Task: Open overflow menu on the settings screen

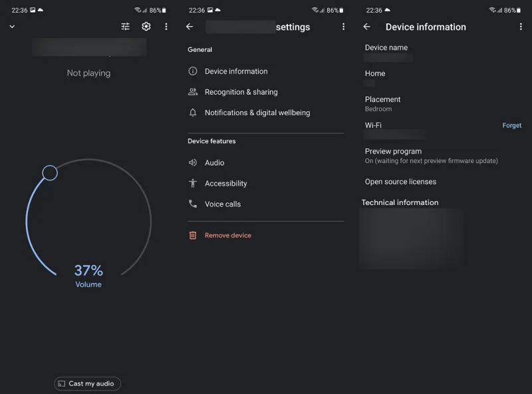Action: pyautogui.click(x=343, y=27)
